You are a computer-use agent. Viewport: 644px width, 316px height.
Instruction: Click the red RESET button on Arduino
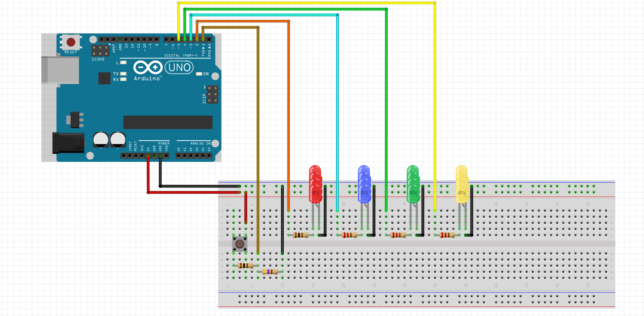(x=71, y=42)
